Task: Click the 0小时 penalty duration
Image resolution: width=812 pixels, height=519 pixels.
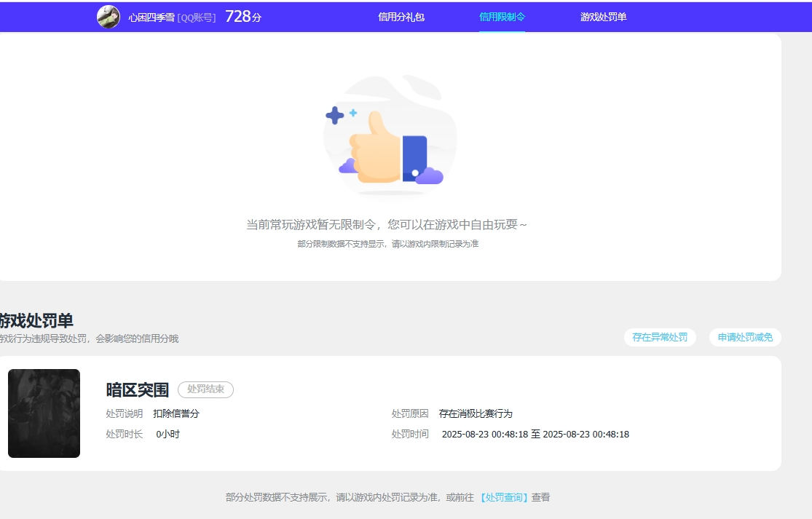Action: [167, 434]
